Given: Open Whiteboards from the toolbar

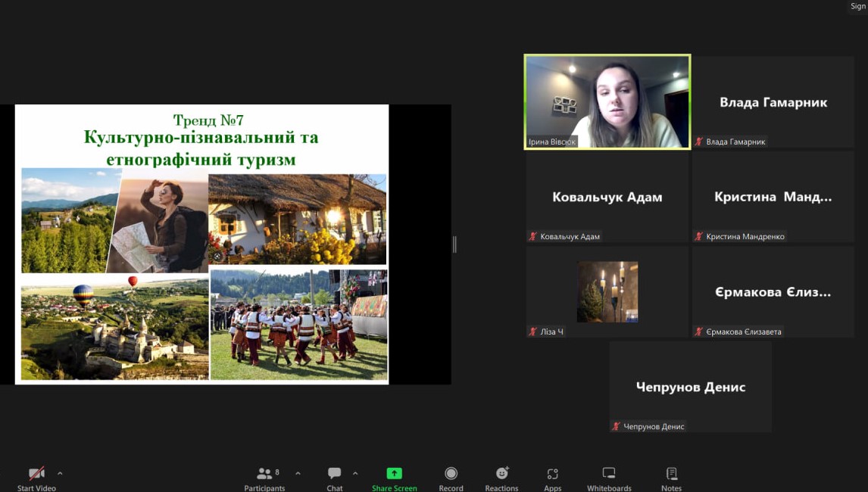Looking at the screenshot, I should (x=609, y=474).
